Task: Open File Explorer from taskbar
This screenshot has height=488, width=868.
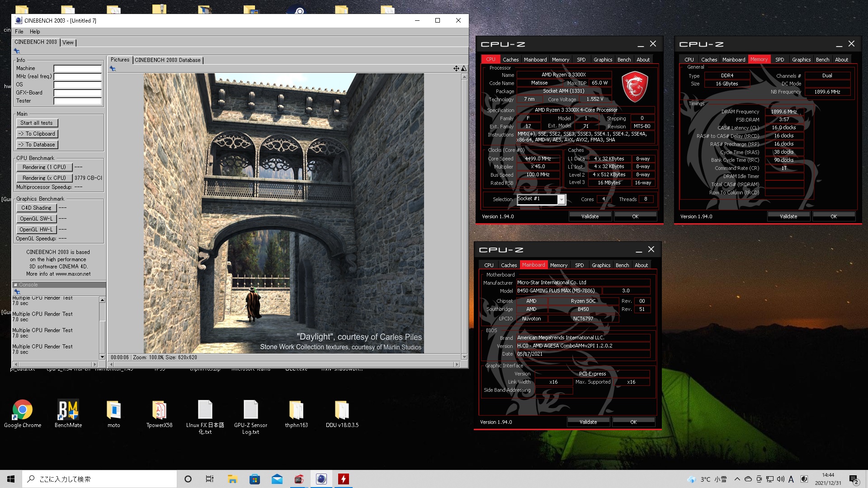Action: [x=232, y=479]
